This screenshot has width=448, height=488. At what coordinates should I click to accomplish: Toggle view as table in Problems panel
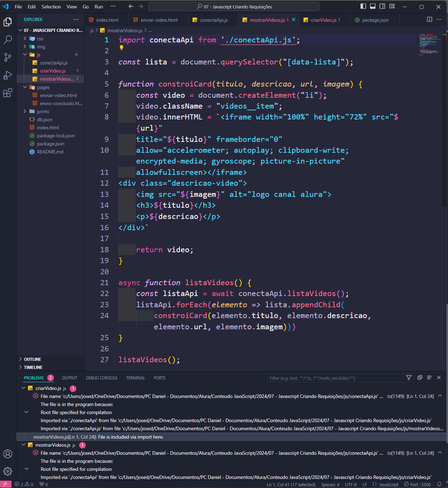[429, 378]
